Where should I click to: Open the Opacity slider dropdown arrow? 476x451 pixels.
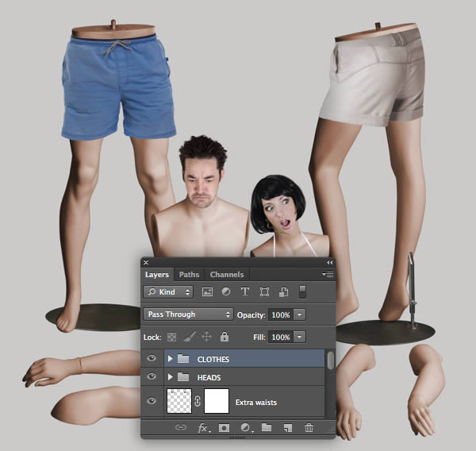[299, 314]
